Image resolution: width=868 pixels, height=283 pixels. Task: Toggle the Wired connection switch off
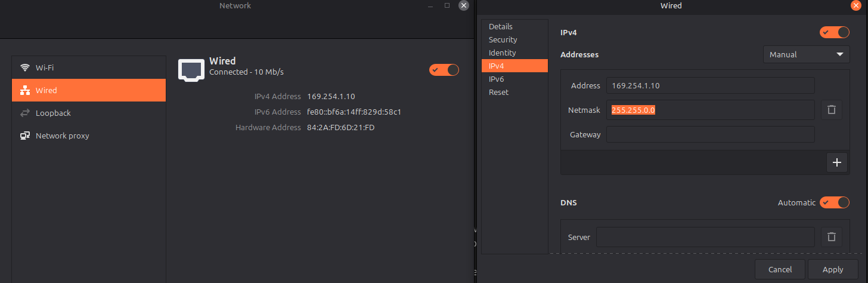(x=444, y=70)
